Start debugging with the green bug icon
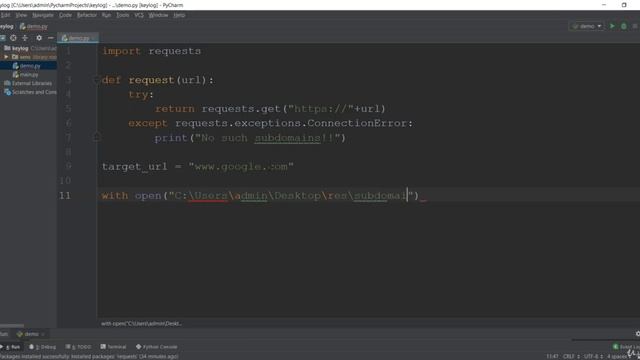 point(623,26)
